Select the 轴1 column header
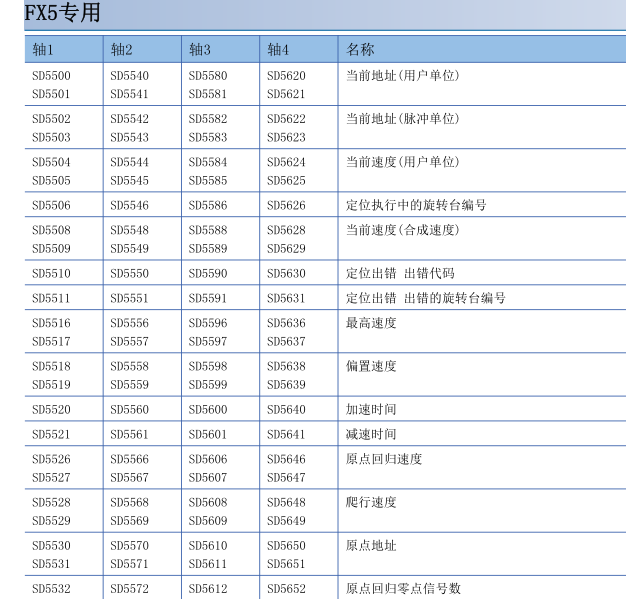Image resolution: width=626 pixels, height=599 pixels. point(43,49)
